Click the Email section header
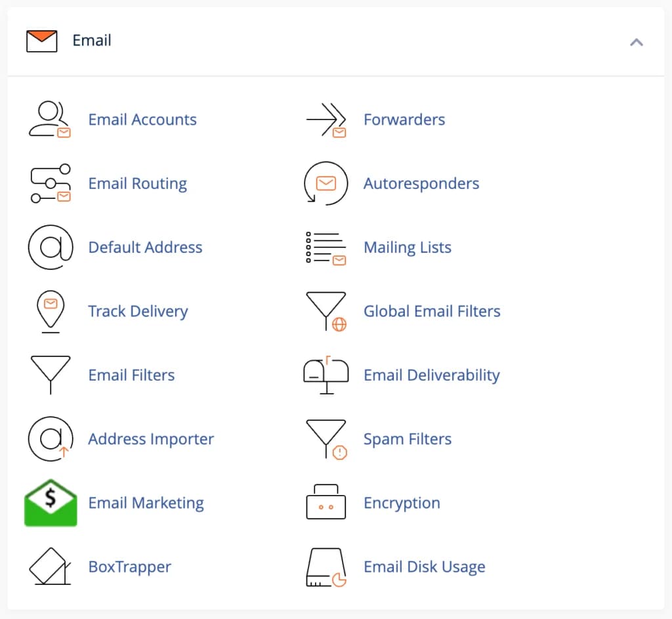Screen dimensions: 672x619 92,41
